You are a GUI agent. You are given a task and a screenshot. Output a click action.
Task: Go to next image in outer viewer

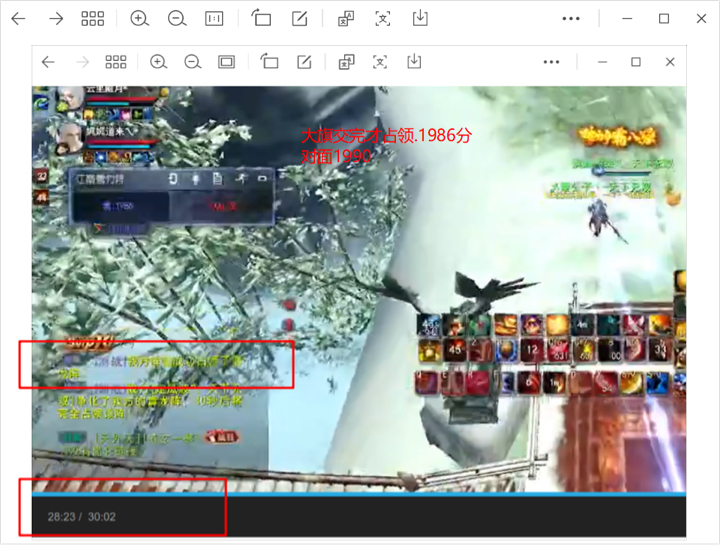pyautogui.click(x=56, y=18)
